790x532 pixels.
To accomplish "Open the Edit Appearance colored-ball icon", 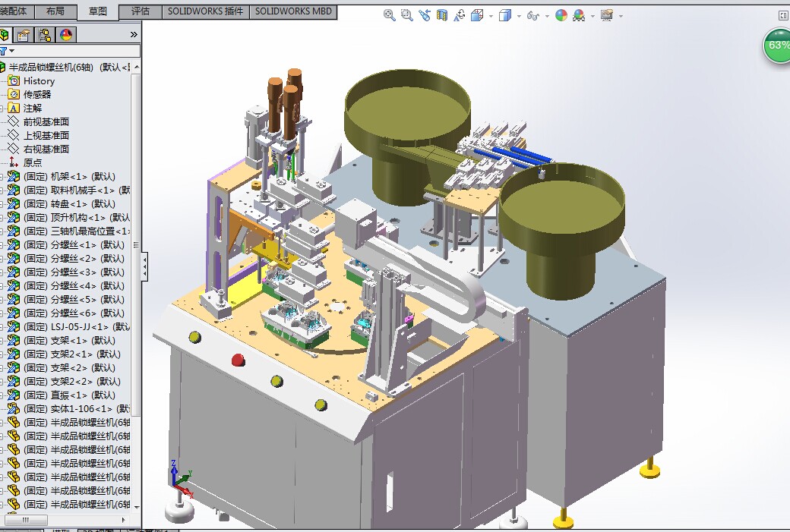I will 561,15.
